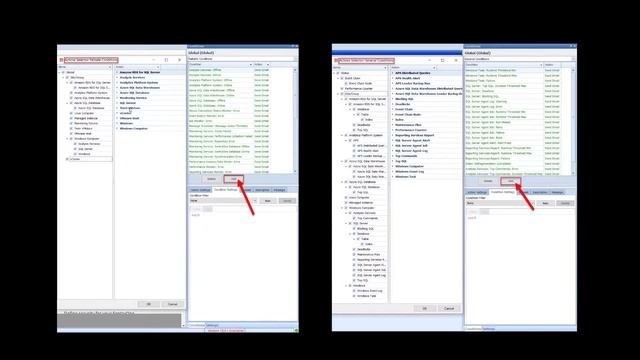This screenshot has width=640, height=360.
Task: Expand VMware Host in the left actions list
Action: coord(117,118)
